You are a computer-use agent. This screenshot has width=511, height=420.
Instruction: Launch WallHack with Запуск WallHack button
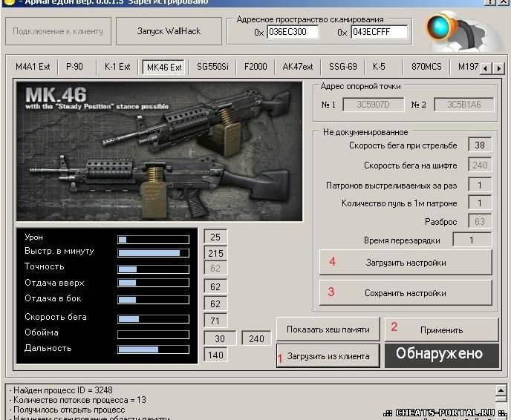click(169, 31)
